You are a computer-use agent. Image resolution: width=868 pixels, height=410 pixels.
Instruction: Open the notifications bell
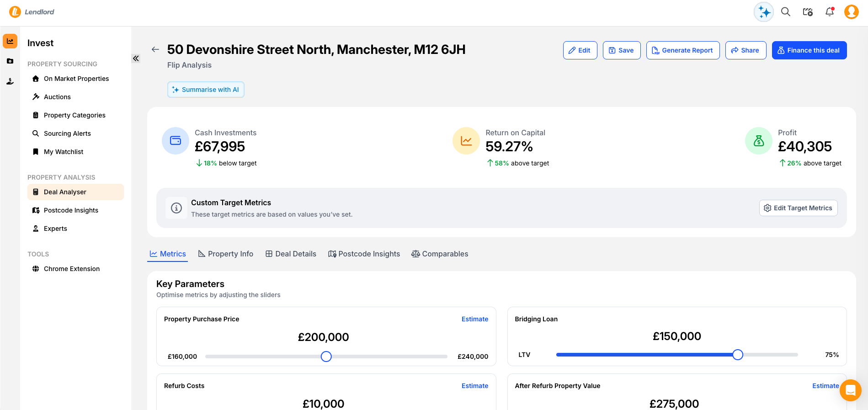coord(830,12)
